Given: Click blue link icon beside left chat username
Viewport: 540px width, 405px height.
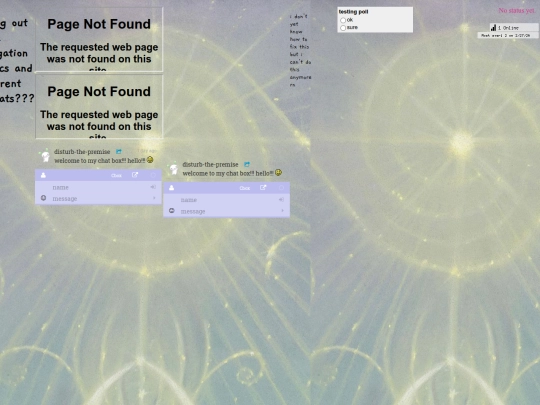Looking at the screenshot, I should click(x=119, y=152).
